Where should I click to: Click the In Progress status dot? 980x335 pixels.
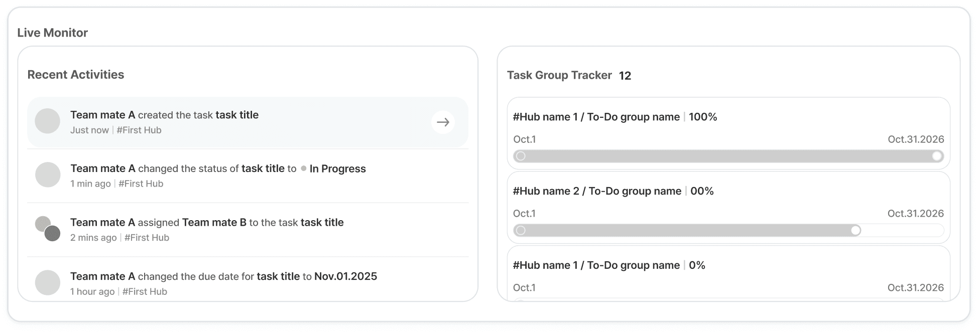tap(303, 169)
